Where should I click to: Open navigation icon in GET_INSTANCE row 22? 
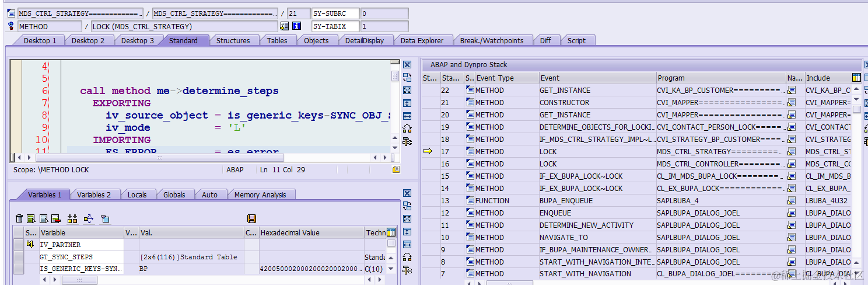click(792, 90)
